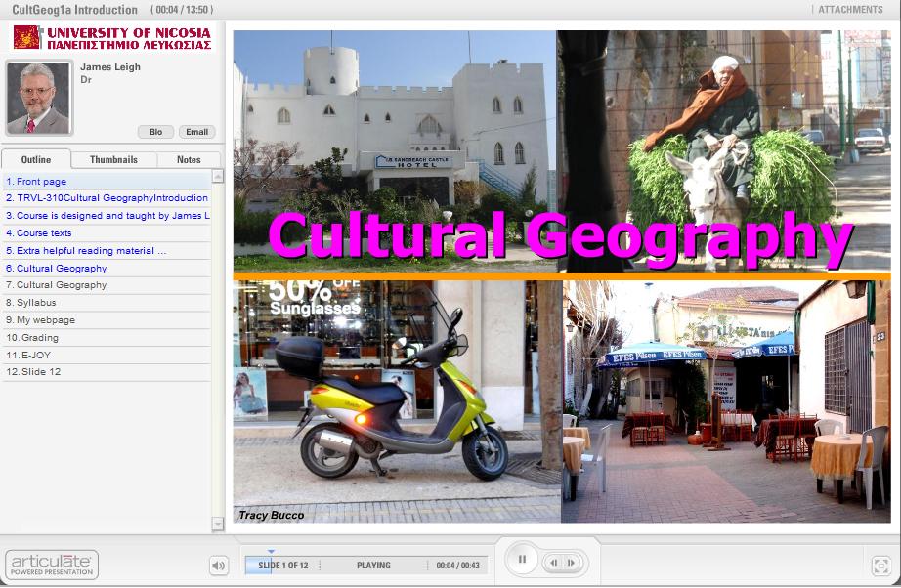
Task: Seek within the slide progress bar
Action: (x=366, y=565)
